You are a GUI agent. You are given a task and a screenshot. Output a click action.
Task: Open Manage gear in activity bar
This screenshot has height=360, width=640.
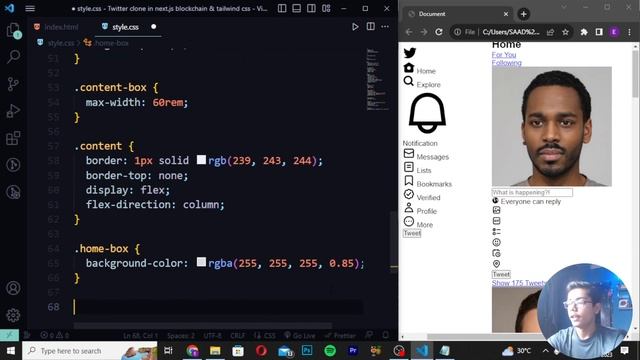(13, 315)
